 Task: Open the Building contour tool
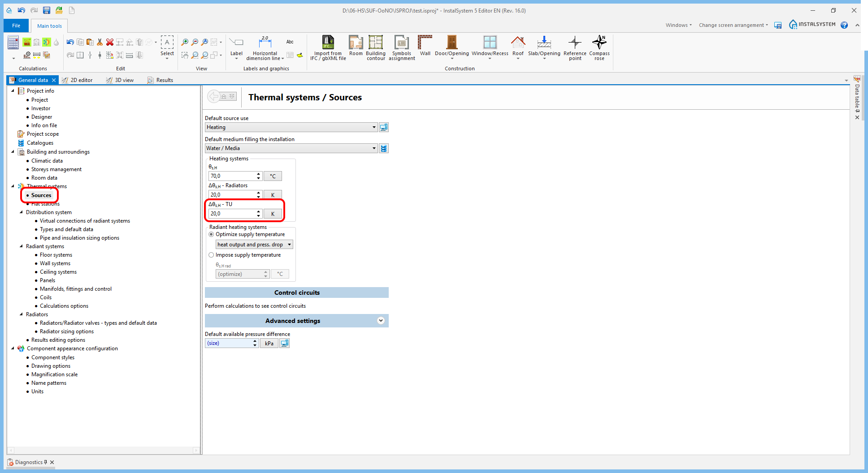pos(375,46)
